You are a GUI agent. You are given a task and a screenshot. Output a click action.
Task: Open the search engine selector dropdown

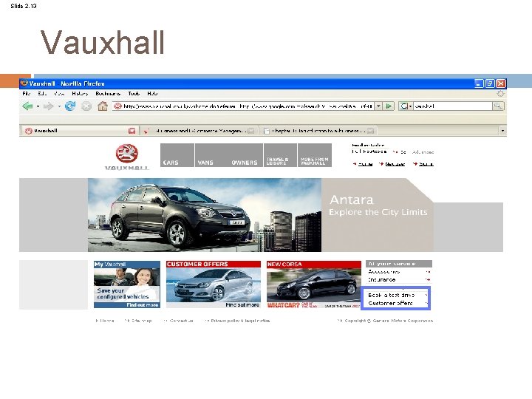click(406, 106)
